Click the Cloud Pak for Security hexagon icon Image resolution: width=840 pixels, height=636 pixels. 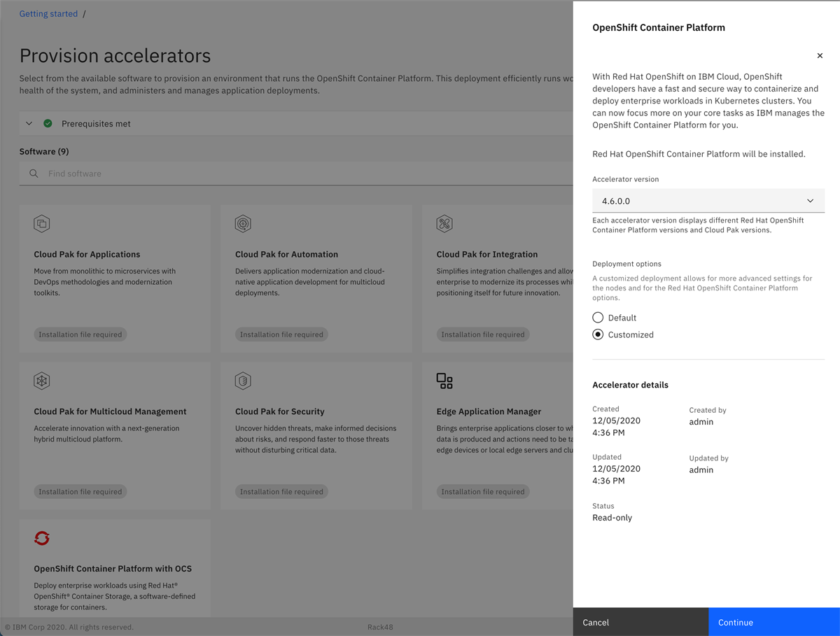[x=243, y=381]
